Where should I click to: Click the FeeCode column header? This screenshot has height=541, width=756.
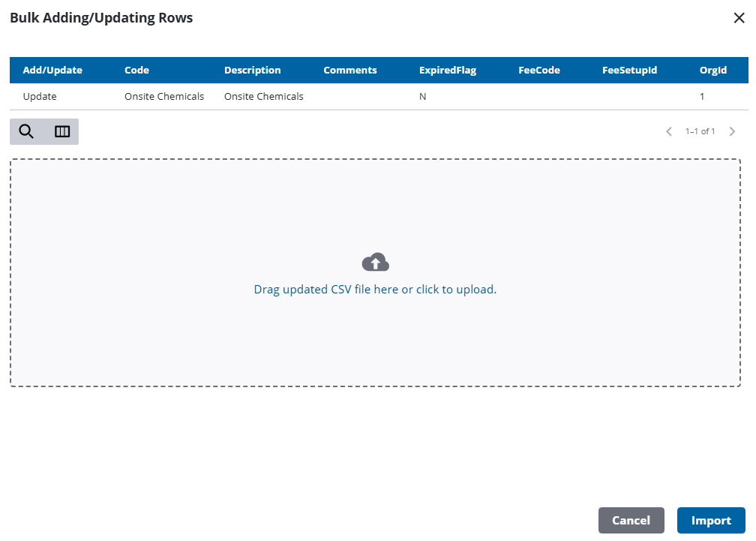pos(539,71)
